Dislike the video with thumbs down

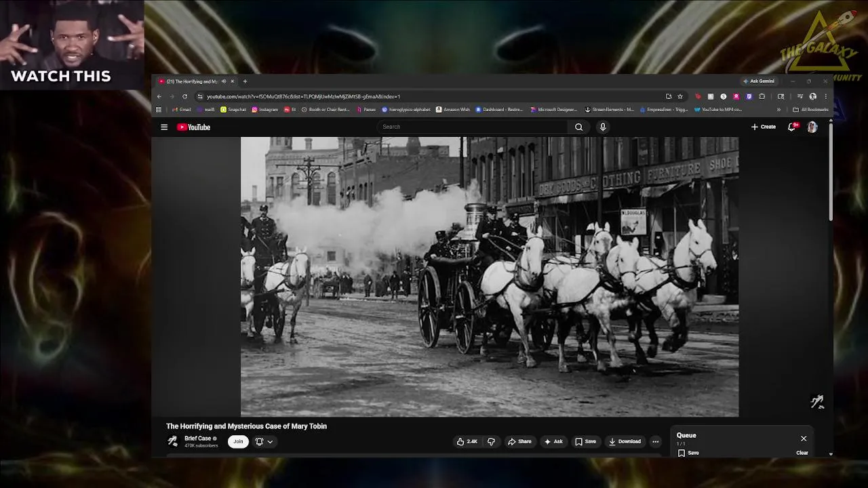pos(491,441)
